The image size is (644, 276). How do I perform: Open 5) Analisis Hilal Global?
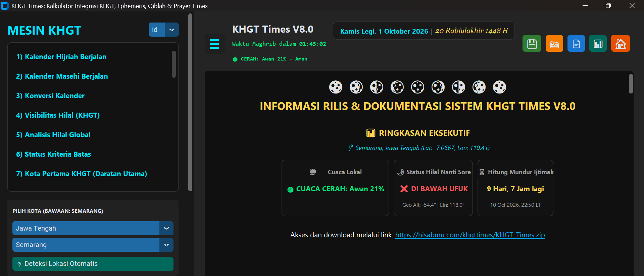(53, 135)
